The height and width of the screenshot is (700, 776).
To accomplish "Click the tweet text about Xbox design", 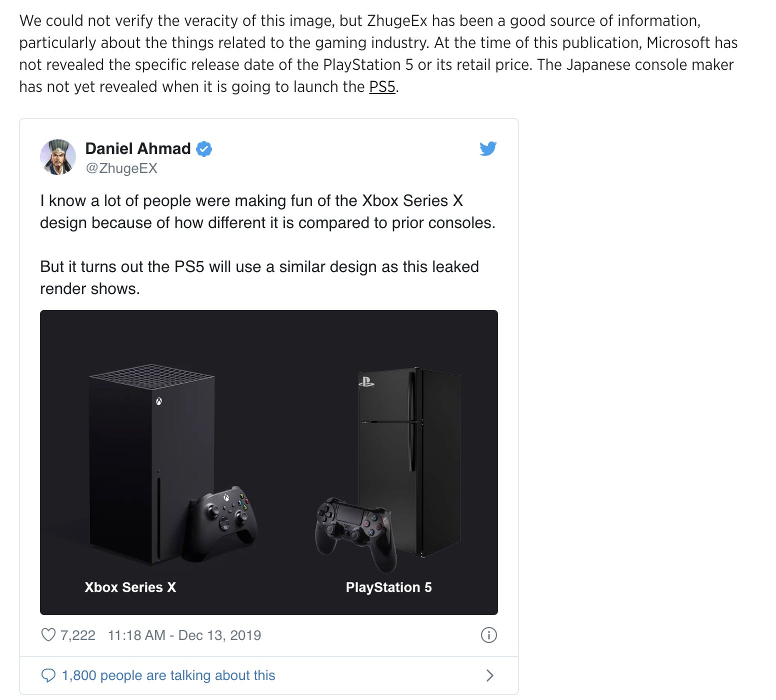I will (267, 211).
